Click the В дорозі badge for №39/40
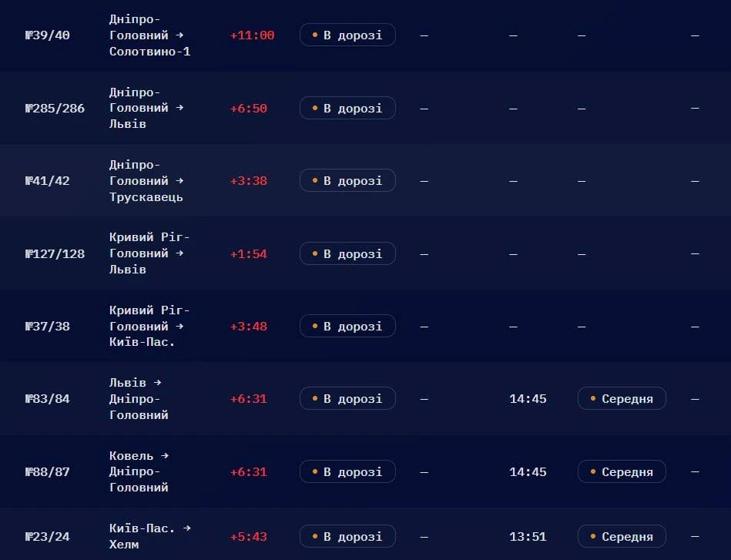Image resolution: width=731 pixels, height=560 pixels. pyautogui.click(x=348, y=35)
